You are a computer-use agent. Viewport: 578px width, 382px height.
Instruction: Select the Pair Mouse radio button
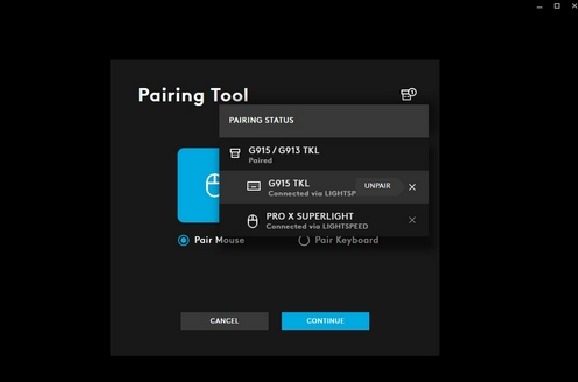pos(184,240)
